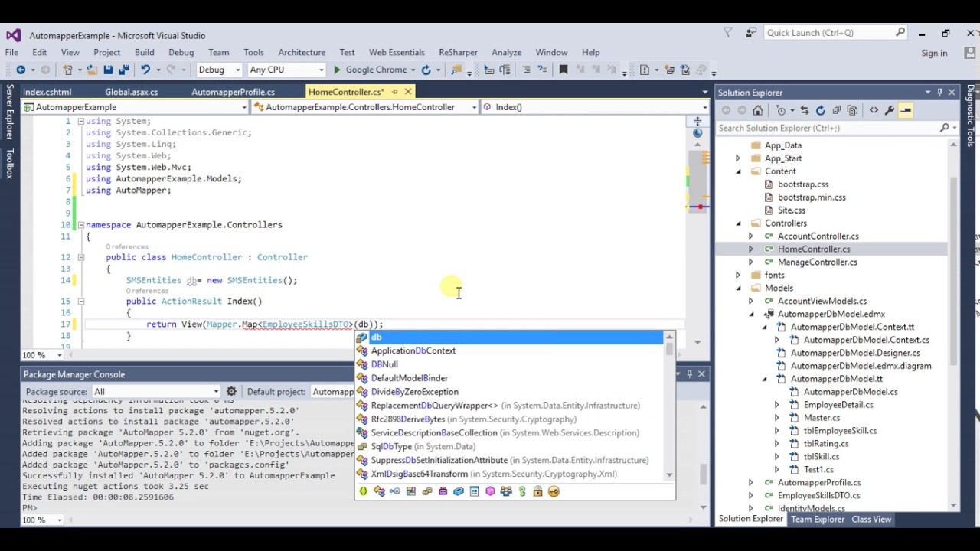Viewport: 980px width, 551px height.
Task: Click the notifications flag icon in the title bar
Action: point(728,33)
